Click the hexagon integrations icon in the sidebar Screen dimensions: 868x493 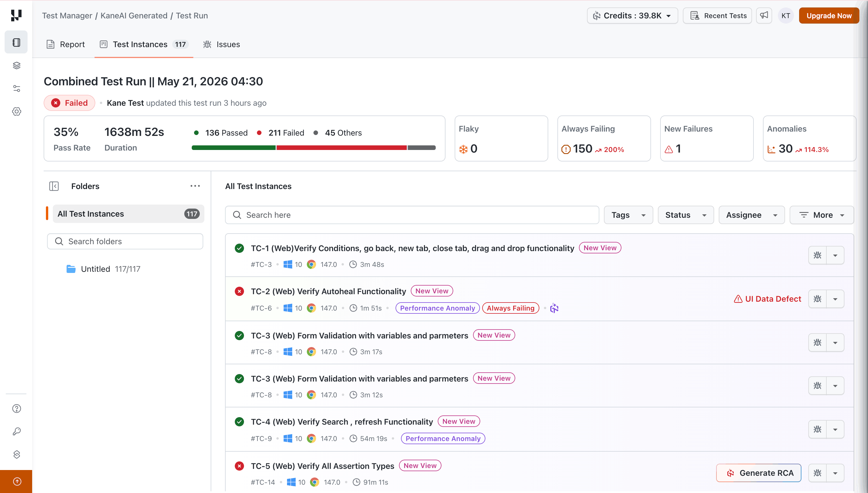click(16, 455)
